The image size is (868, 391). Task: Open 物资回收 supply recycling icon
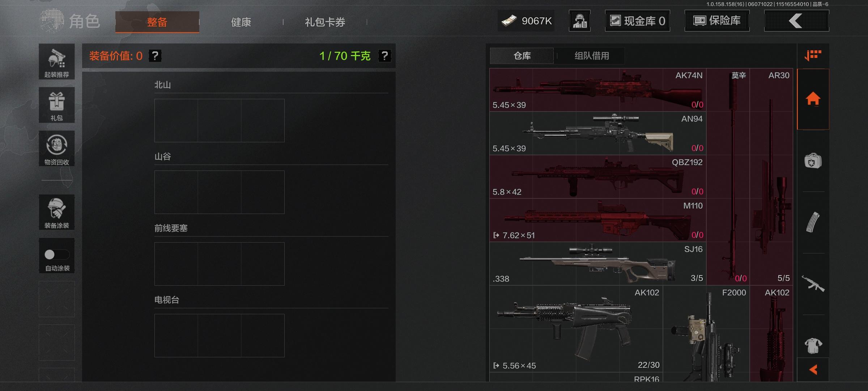pyautogui.click(x=57, y=148)
